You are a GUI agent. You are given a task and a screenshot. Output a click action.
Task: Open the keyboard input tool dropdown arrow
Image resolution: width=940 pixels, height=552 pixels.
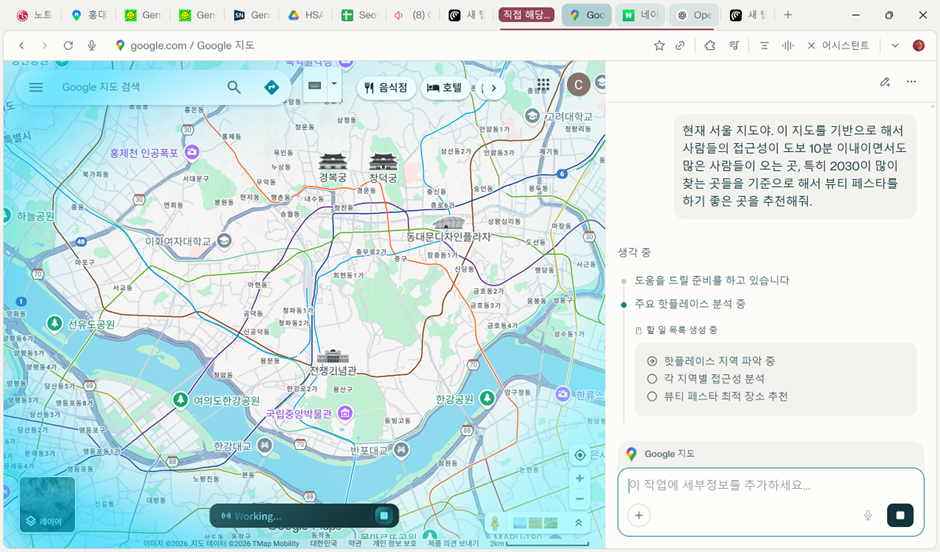[x=334, y=85]
